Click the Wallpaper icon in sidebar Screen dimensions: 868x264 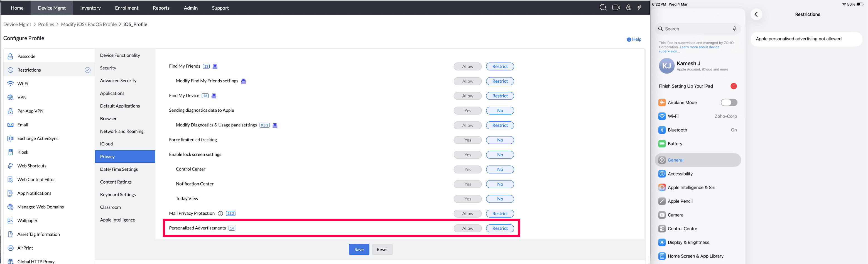11,221
